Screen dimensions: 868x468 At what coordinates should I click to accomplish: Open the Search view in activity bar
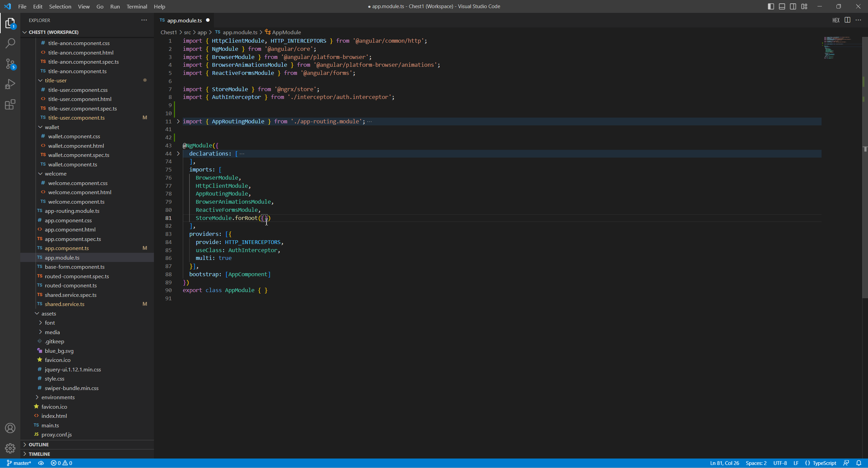(x=10, y=43)
